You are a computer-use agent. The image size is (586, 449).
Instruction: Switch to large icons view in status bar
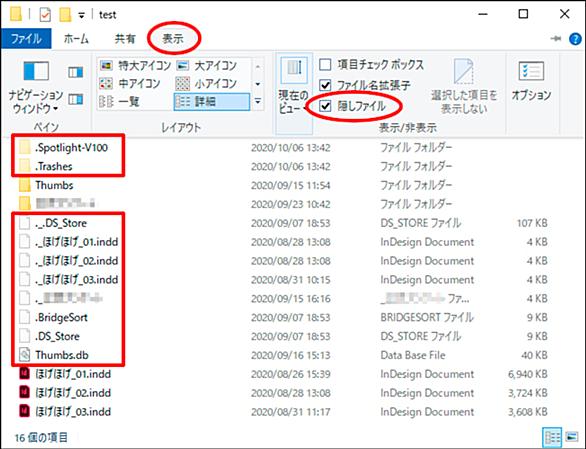tap(571, 437)
